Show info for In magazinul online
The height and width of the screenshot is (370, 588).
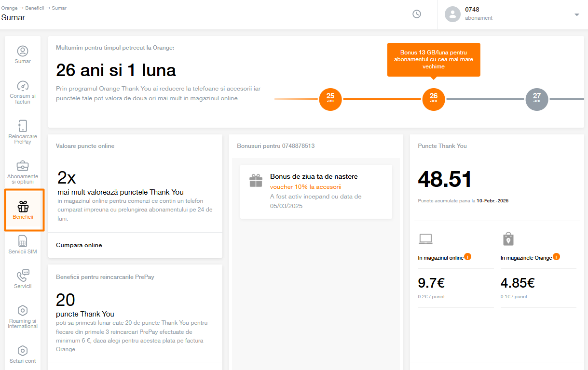[467, 257]
